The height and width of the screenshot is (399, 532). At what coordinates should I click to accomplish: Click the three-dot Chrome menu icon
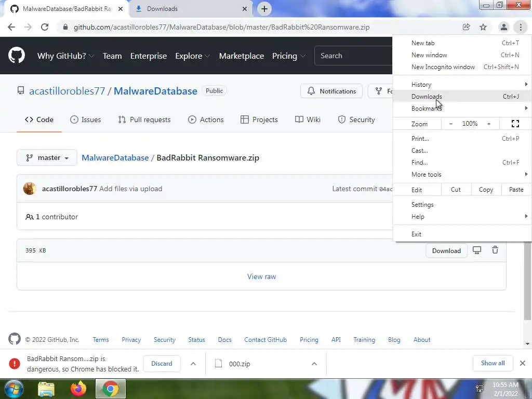(521, 27)
